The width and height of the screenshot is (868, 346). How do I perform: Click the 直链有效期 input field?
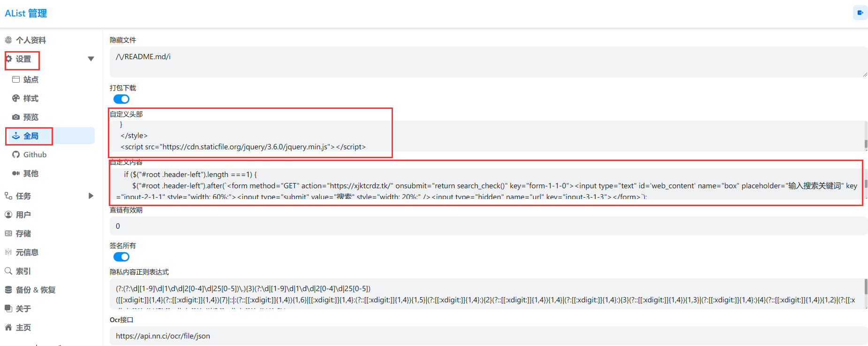point(489,226)
